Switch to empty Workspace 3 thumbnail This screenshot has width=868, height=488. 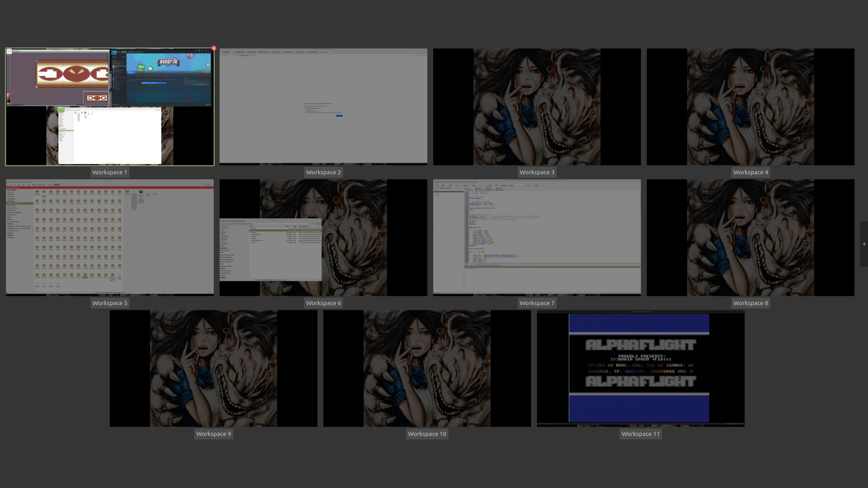pyautogui.click(x=537, y=106)
